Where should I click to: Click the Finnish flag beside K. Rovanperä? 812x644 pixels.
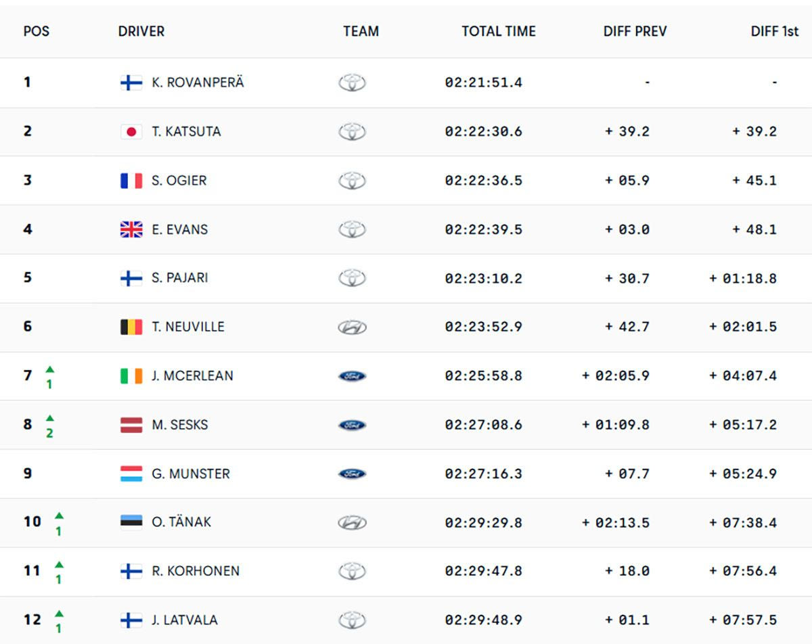(131, 83)
